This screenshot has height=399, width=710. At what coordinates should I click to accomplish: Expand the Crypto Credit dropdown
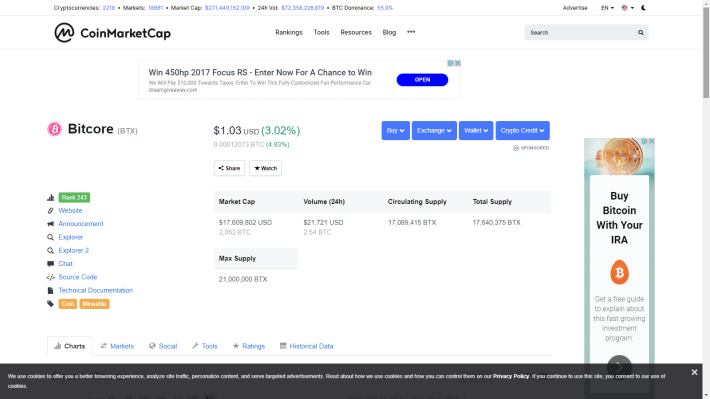pos(522,130)
